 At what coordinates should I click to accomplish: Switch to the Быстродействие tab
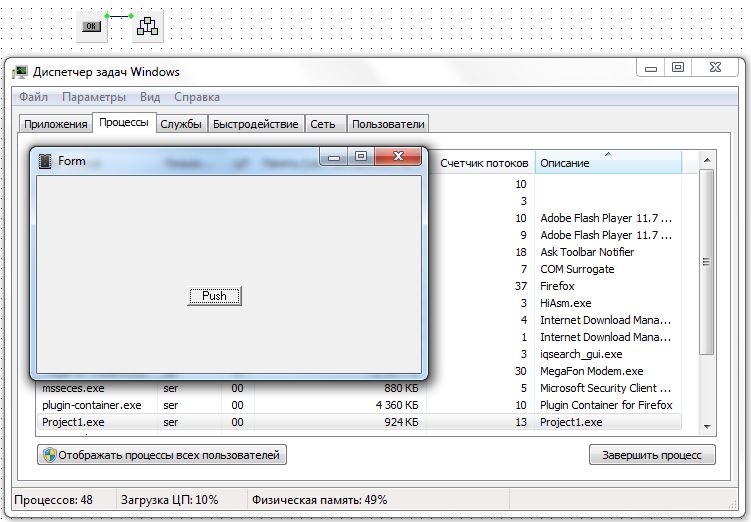[x=255, y=124]
